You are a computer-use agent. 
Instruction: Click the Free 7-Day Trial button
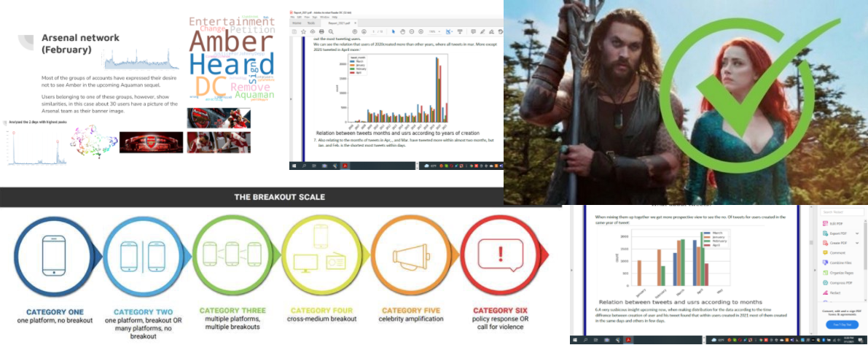(842, 325)
